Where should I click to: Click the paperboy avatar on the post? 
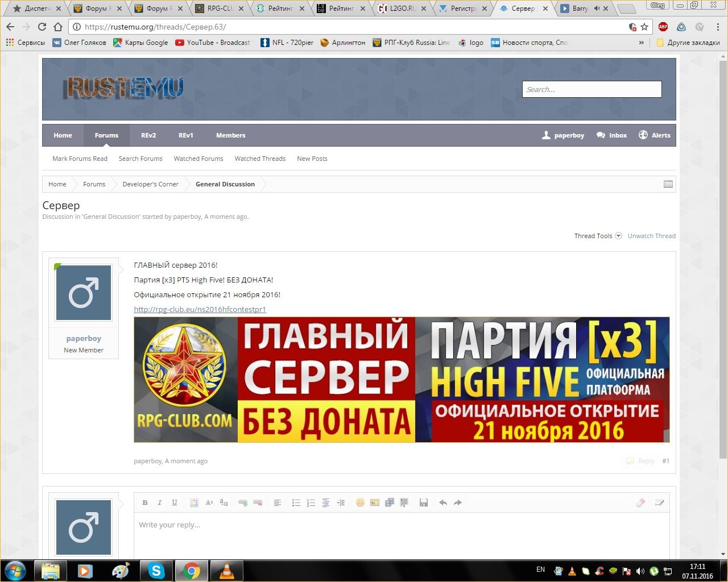[x=84, y=293]
